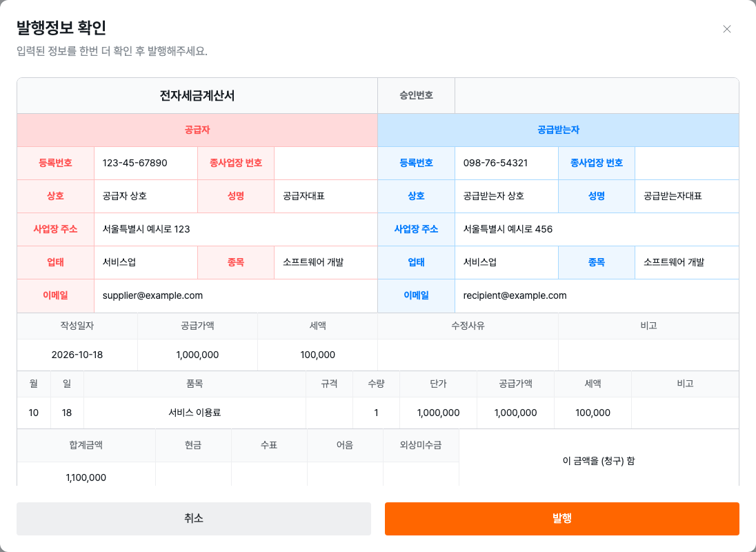Click the date value 2026-10-18
Viewport: 756px width, 552px height.
coord(77,355)
